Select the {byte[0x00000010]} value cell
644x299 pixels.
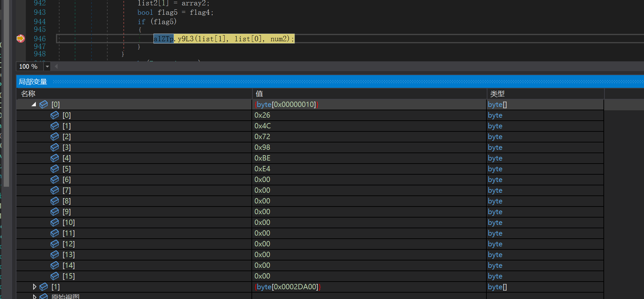[286, 104]
